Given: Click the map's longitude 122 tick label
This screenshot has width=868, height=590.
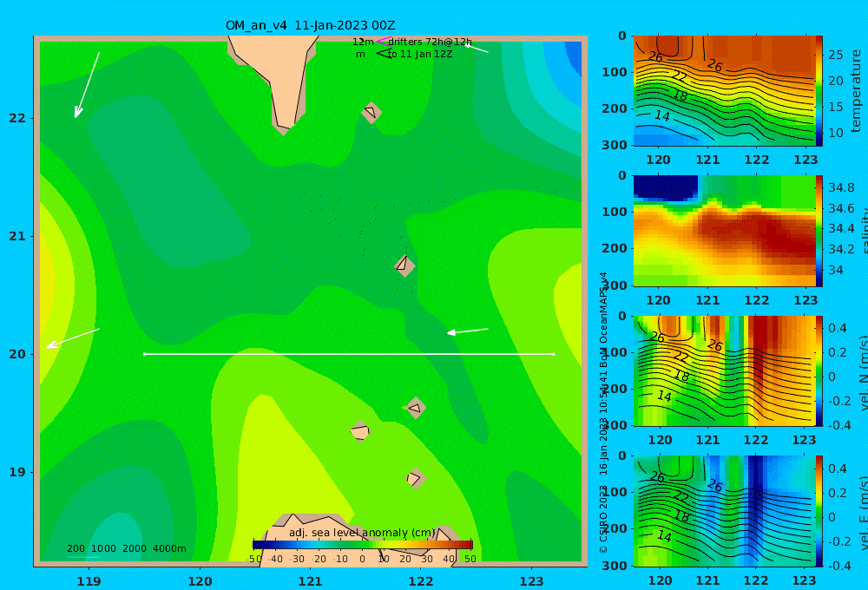Looking at the screenshot, I should 421,581.
